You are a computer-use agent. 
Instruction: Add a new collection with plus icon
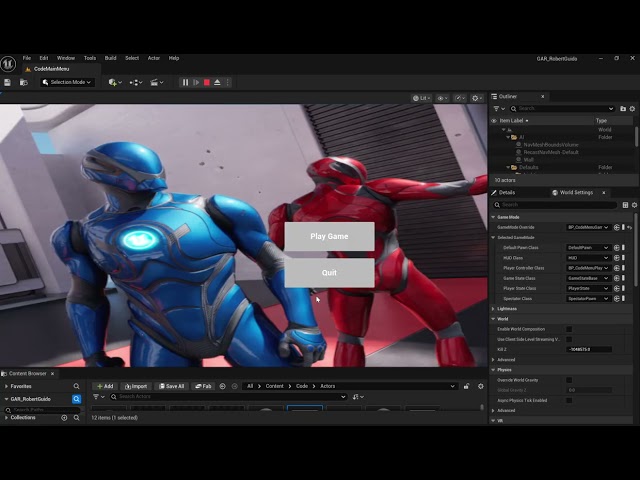click(x=64, y=418)
